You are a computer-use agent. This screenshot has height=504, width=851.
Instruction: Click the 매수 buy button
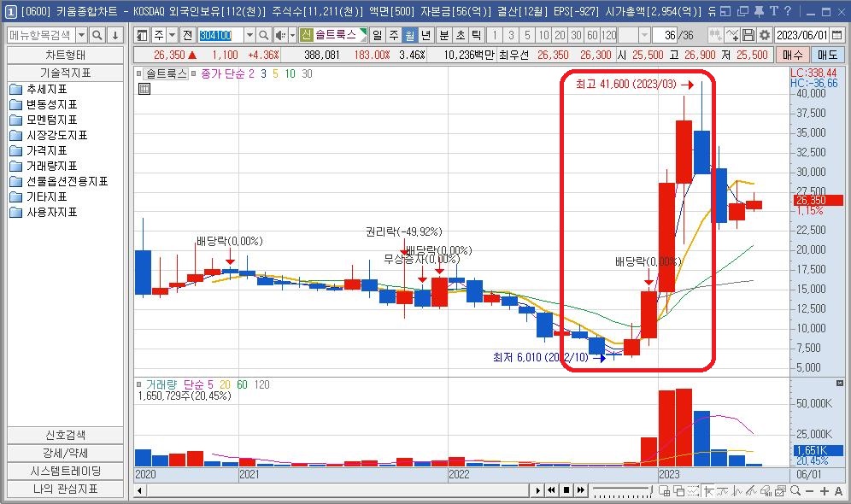tap(792, 55)
